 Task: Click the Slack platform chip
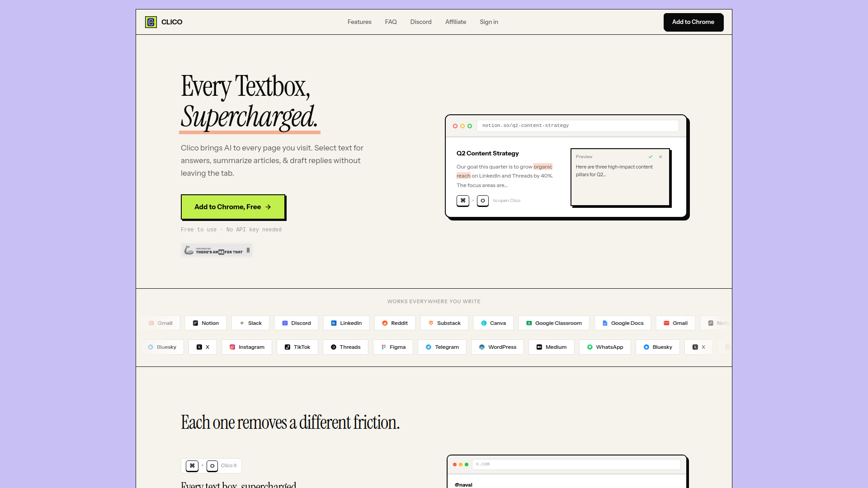click(x=250, y=323)
